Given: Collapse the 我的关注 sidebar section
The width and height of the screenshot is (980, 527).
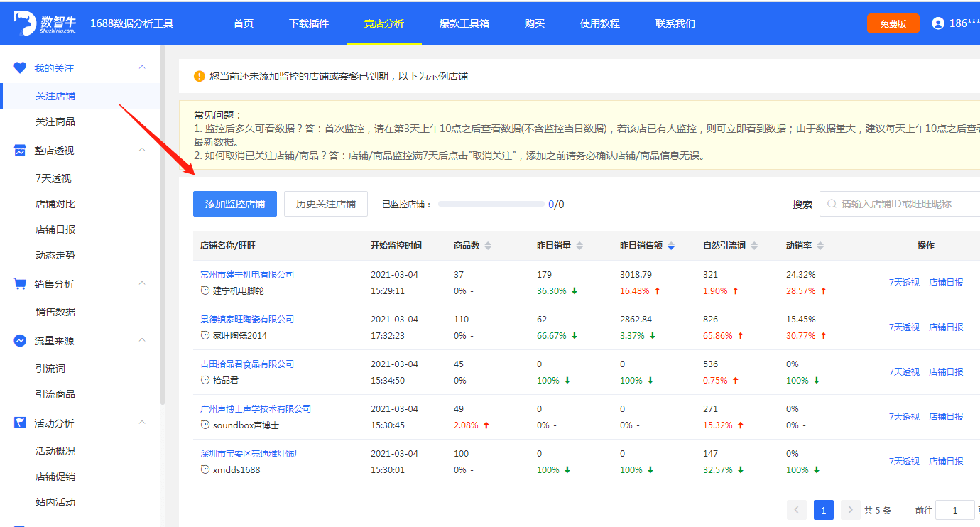Looking at the screenshot, I should pos(142,67).
